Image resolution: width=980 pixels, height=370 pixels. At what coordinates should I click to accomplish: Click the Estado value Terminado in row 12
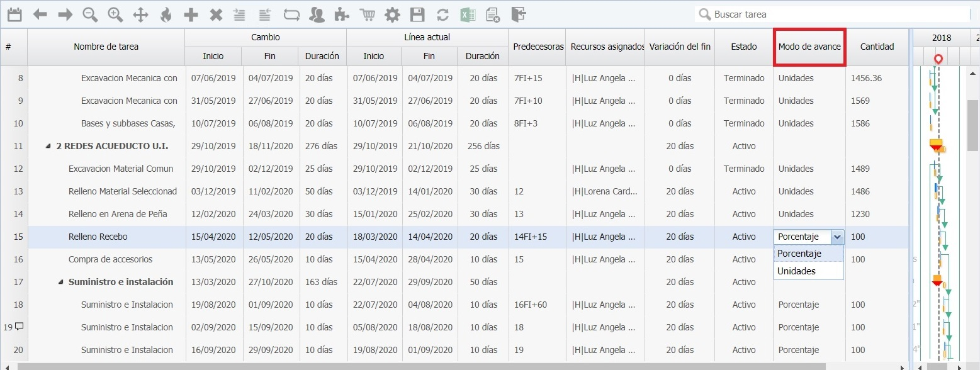pyautogui.click(x=744, y=169)
